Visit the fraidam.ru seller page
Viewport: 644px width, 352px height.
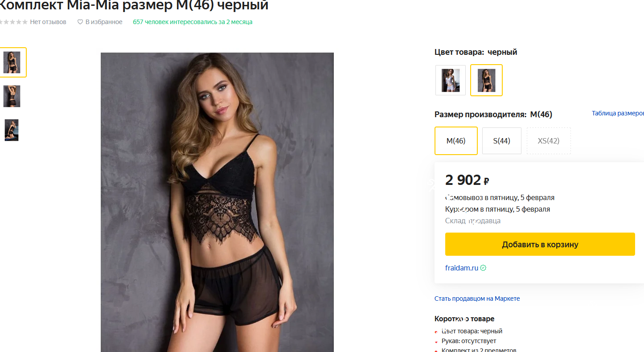click(x=461, y=268)
